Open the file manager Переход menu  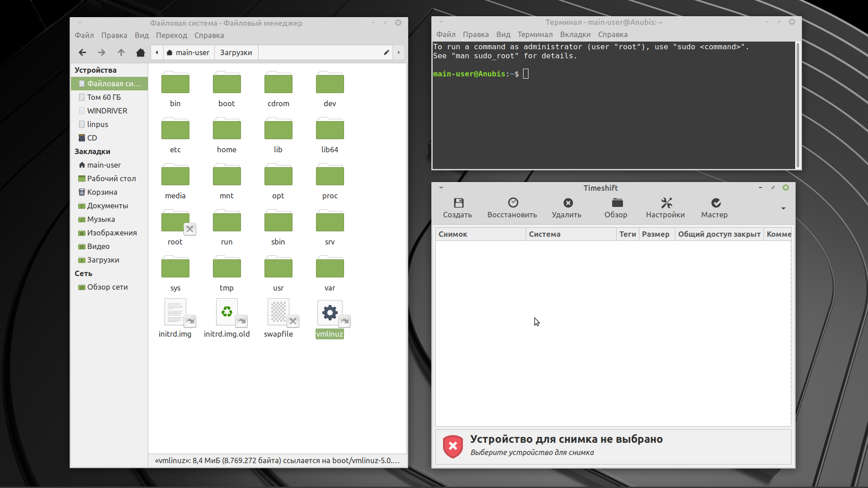tap(171, 35)
